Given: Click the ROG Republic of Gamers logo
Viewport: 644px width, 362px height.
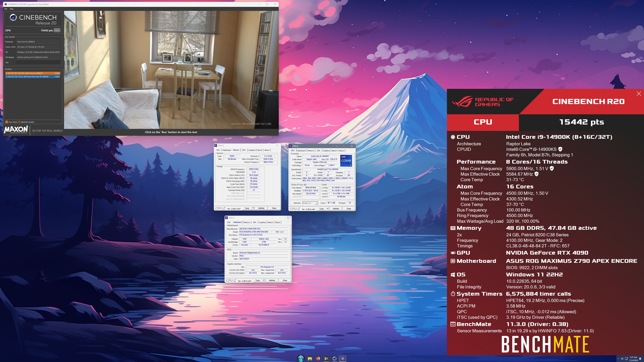Looking at the screenshot, I should (482, 101).
